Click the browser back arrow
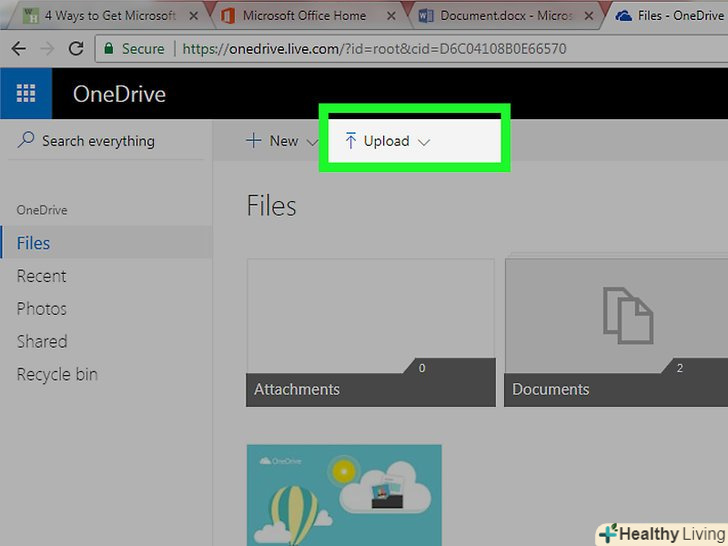The width and height of the screenshot is (728, 546). click(18, 48)
